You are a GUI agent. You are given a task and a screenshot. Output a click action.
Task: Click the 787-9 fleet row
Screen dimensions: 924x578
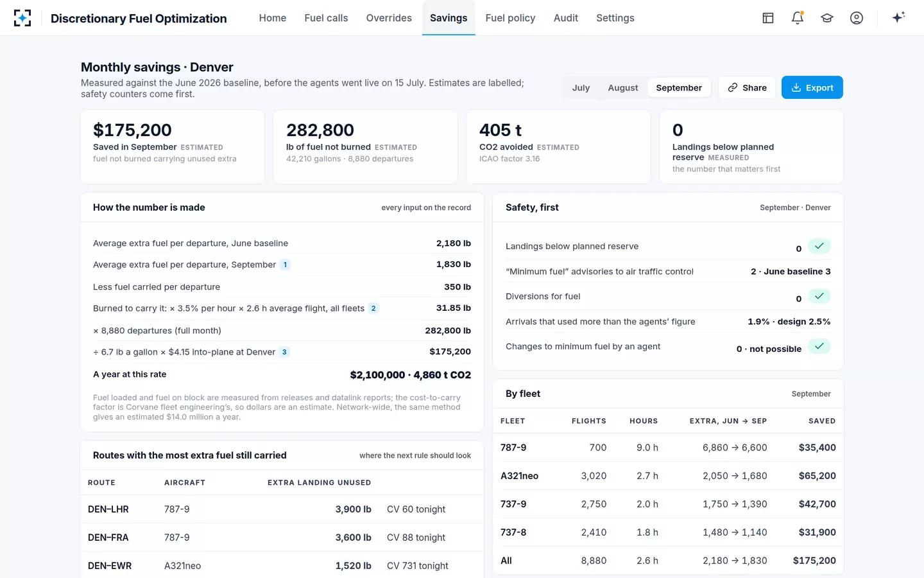pyautogui.click(x=668, y=448)
